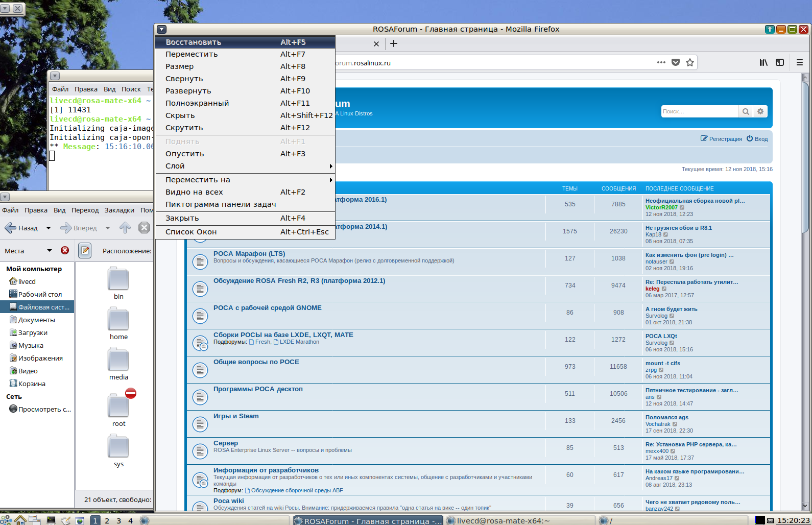Open Переход menu in file manager
Screen dimensions: 812x525
pyautogui.click(x=85, y=210)
